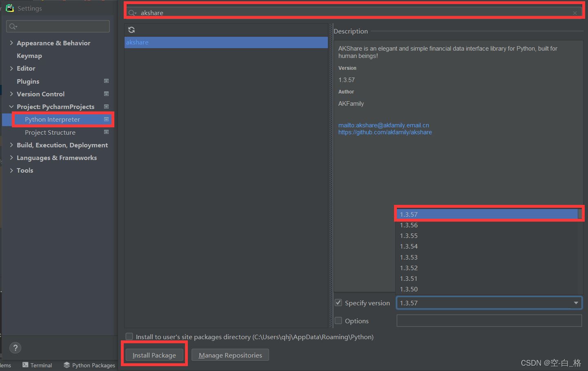
Task: Clear the akshare search field
Action: pyautogui.click(x=575, y=13)
